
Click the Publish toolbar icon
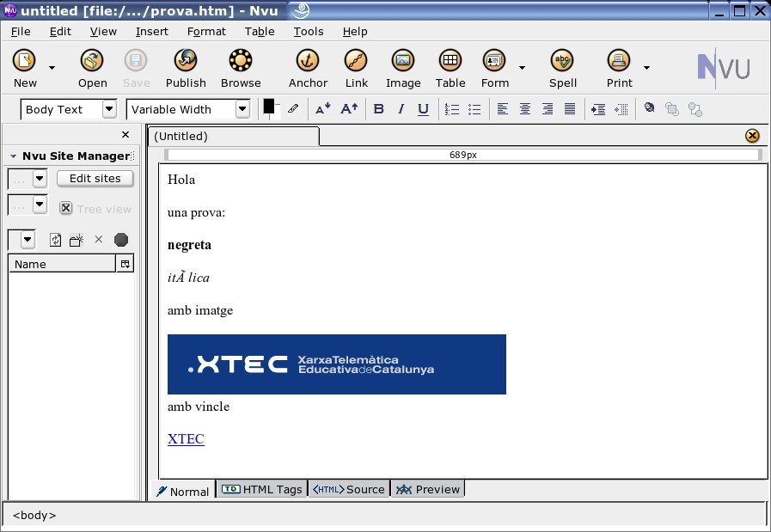pos(186,61)
